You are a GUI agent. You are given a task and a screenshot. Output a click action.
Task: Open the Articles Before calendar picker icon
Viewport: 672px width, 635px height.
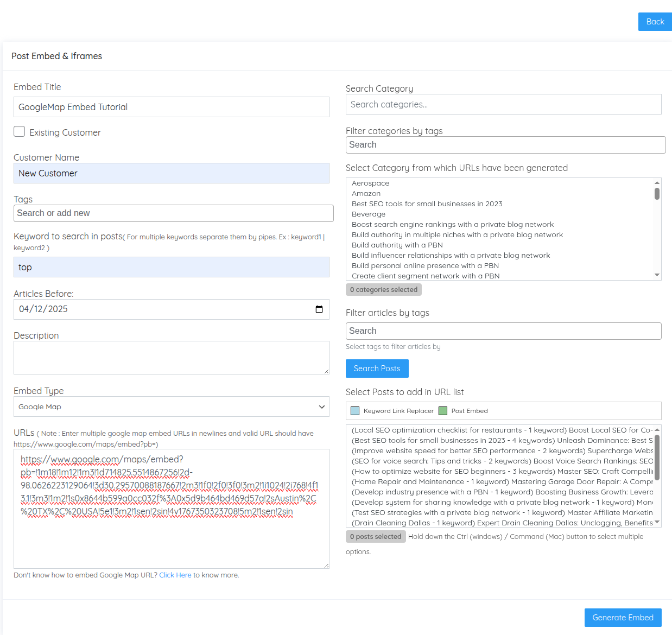pos(319,309)
